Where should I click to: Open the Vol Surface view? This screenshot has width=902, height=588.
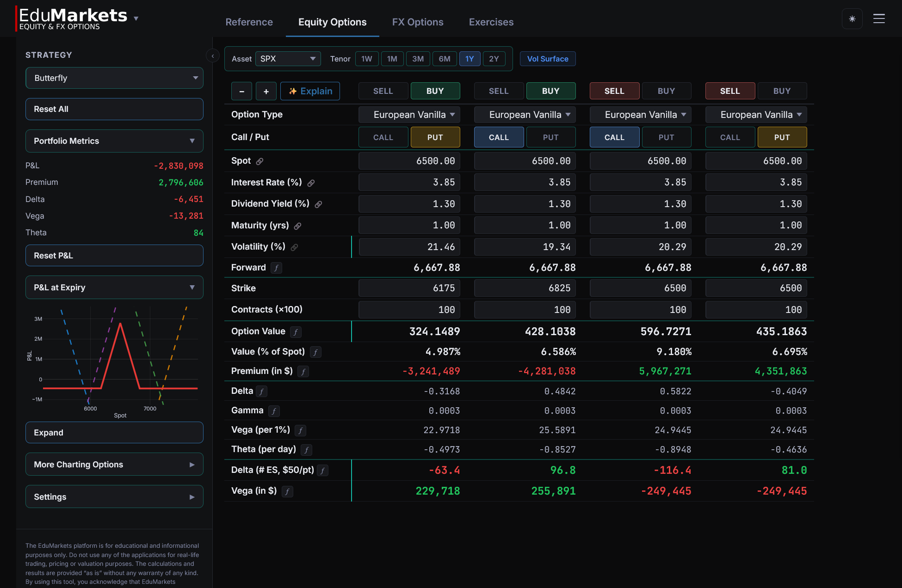(548, 59)
